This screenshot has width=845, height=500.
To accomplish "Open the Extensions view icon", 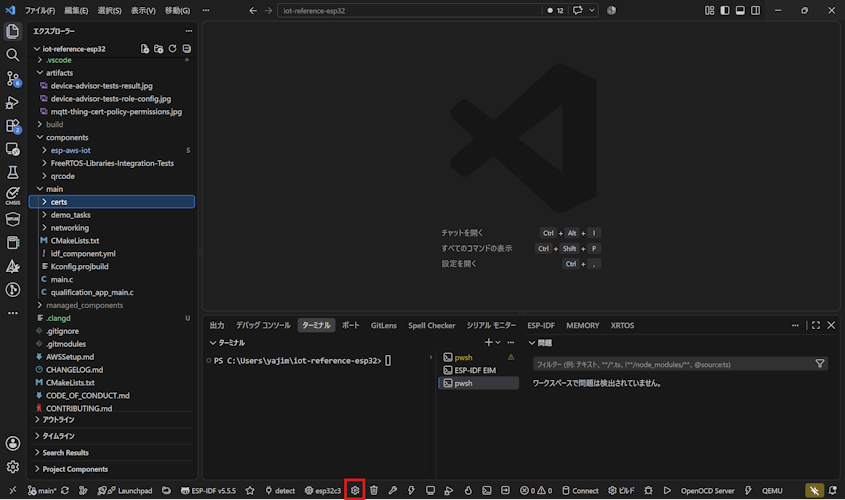I will click(12, 126).
